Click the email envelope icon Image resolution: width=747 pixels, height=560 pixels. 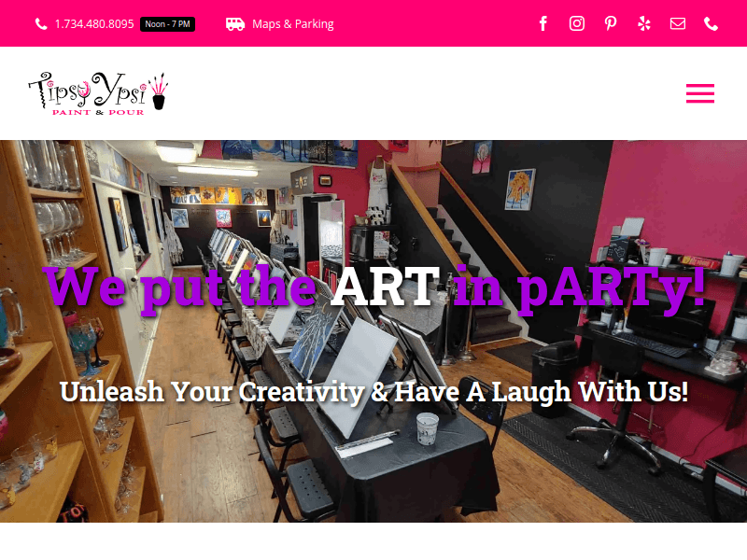[678, 23]
